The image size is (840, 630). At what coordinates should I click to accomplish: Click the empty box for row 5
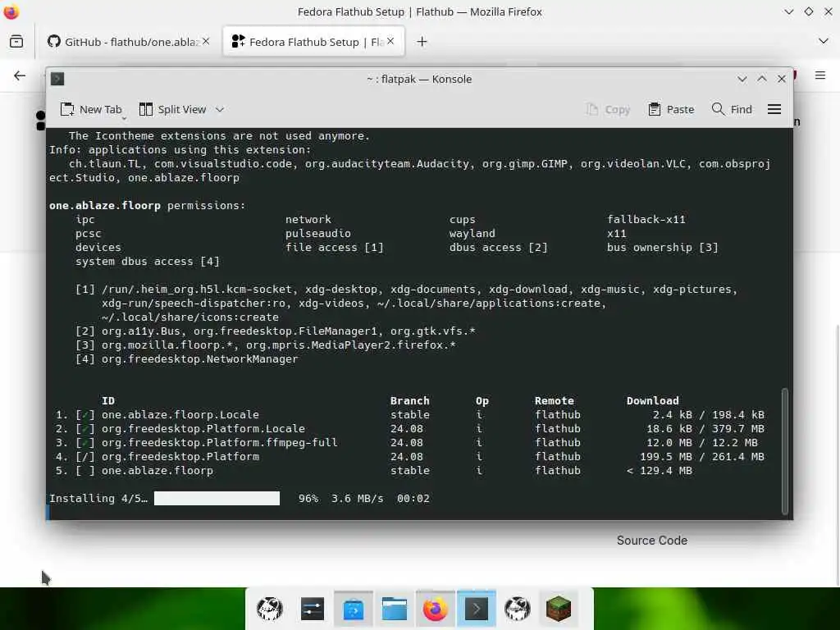[85, 470]
